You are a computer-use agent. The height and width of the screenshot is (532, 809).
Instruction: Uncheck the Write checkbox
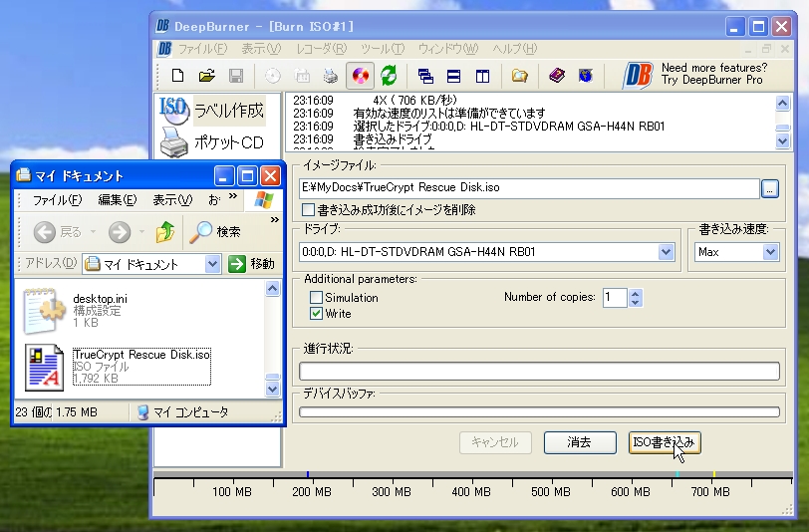(x=316, y=313)
